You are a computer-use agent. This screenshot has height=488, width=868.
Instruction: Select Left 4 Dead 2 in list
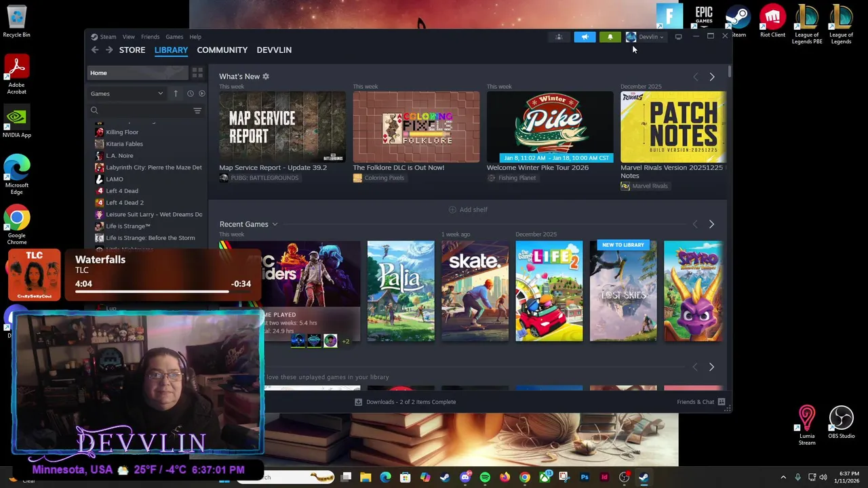pos(125,203)
